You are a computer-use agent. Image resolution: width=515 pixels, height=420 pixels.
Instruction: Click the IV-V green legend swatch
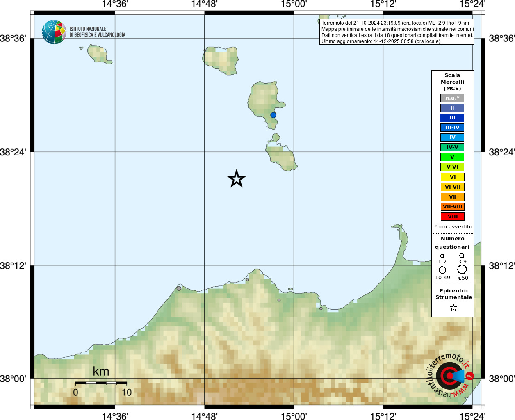click(x=452, y=147)
